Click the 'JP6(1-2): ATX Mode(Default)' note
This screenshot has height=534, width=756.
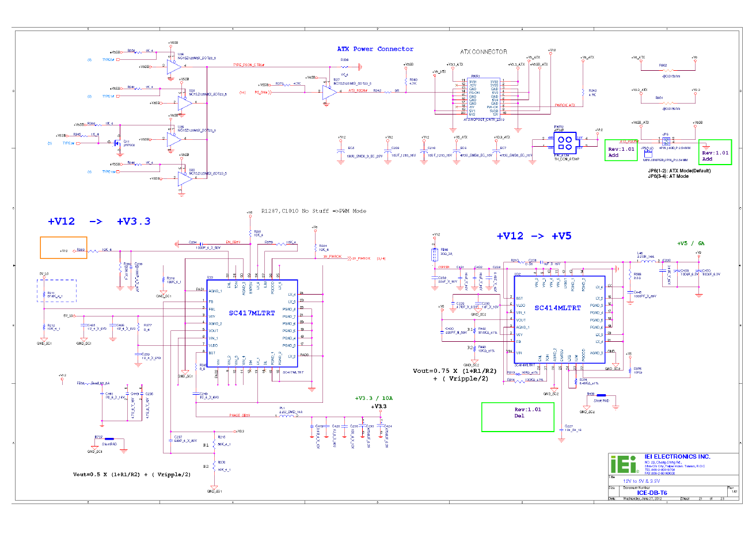tap(679, 171)
